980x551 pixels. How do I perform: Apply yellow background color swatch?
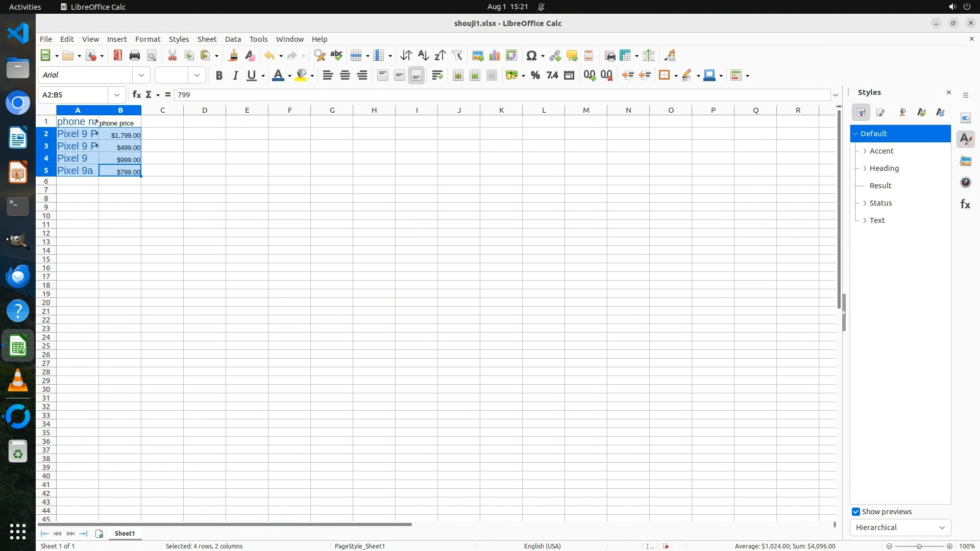point(301,76)
